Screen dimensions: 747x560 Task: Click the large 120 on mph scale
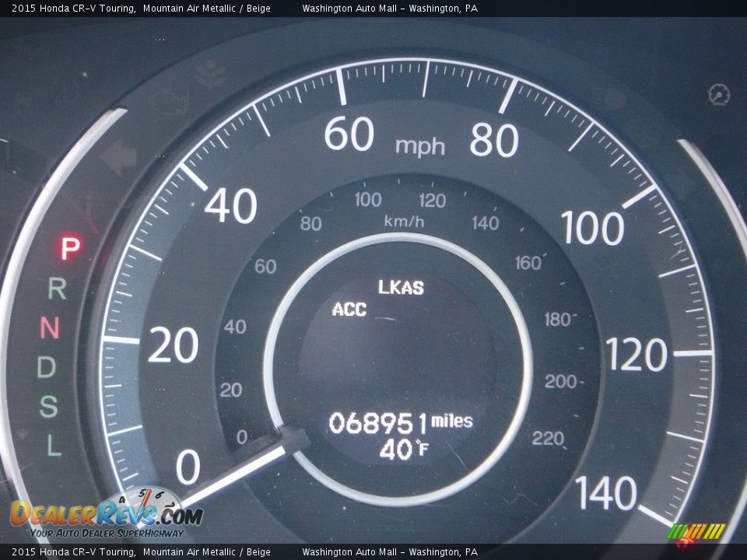point(637,355)
